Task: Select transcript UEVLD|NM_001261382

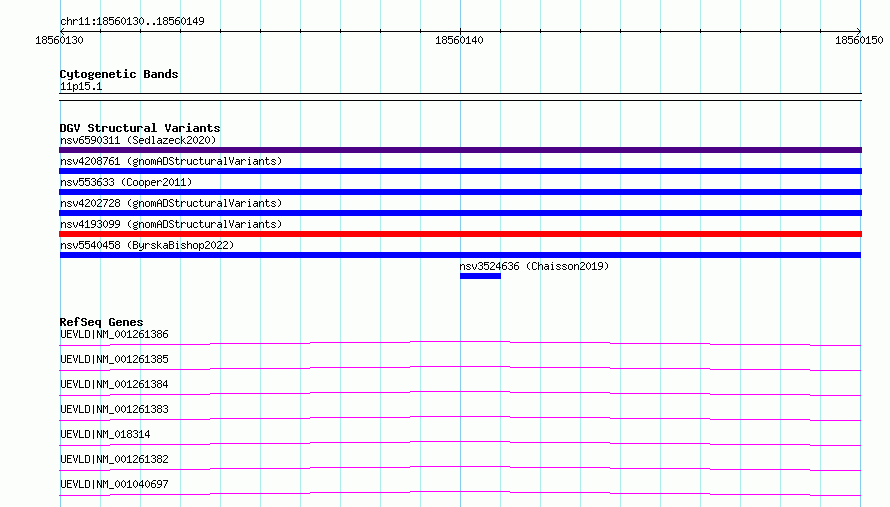Action: tap(114, 459)
